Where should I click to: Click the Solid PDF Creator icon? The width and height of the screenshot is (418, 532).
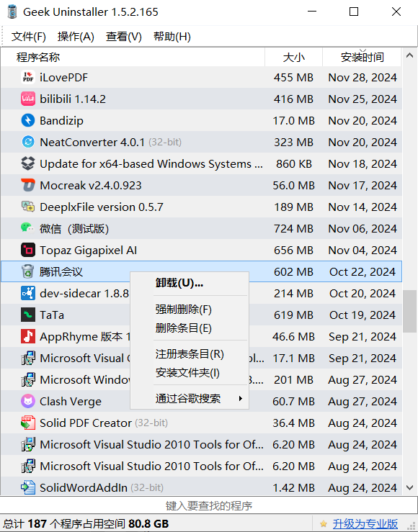28,423
